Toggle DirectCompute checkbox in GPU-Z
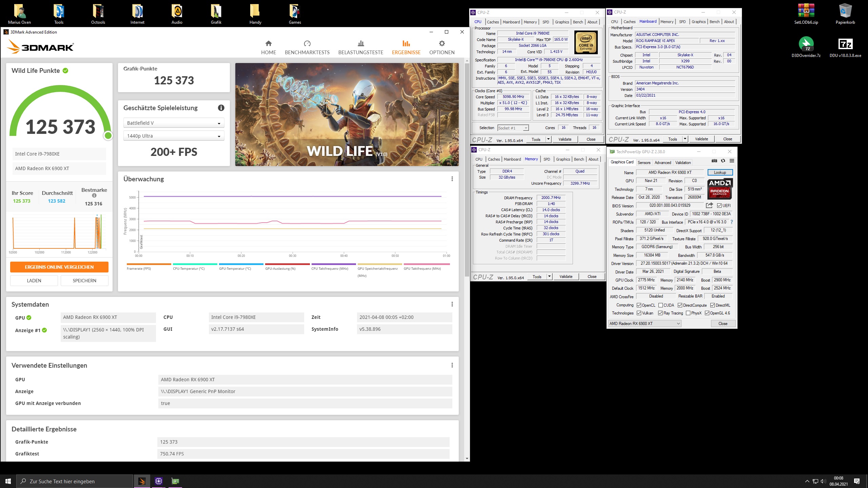The height and width of the screenshot is (488, 868). (680, 305)
